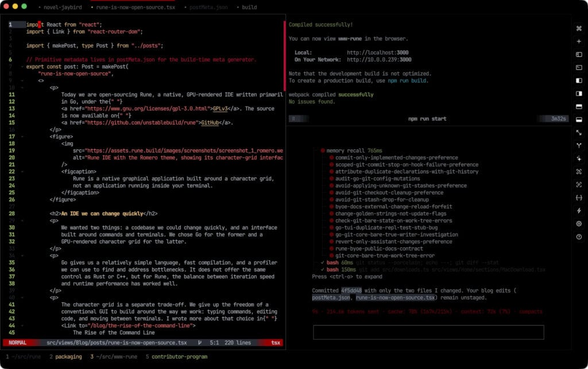Open the command palette icon in the right sidebar
The width and height of the screenshot is (588, 369).
(579, 29)
